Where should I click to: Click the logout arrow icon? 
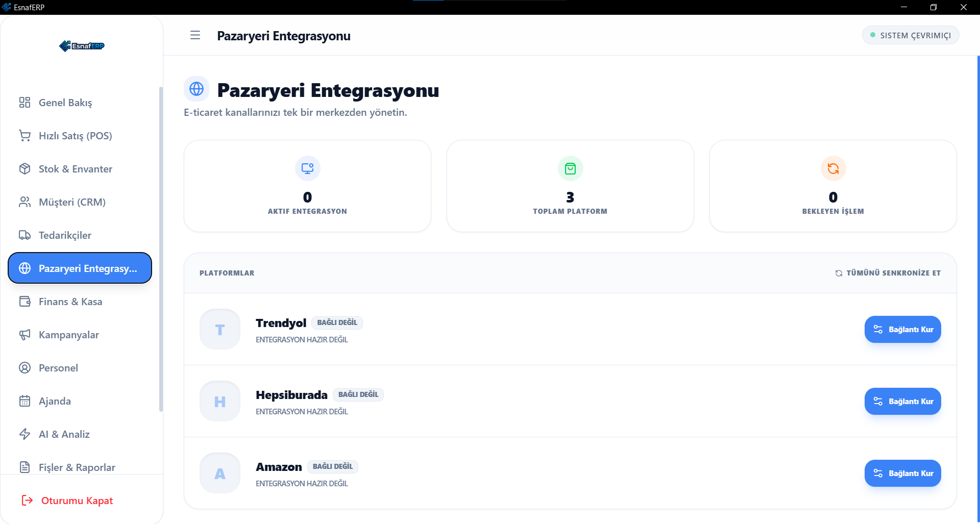[x=27, y=501]
